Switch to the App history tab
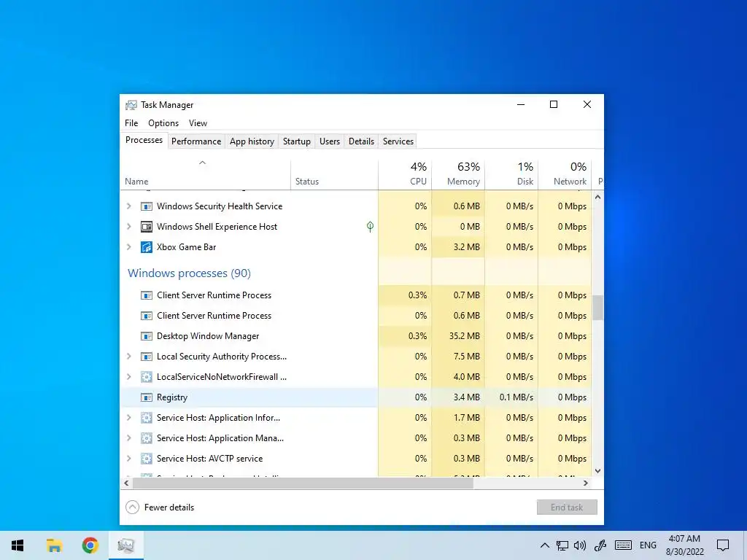Viewport: 747px width, 560px height. tap(252, 141)
